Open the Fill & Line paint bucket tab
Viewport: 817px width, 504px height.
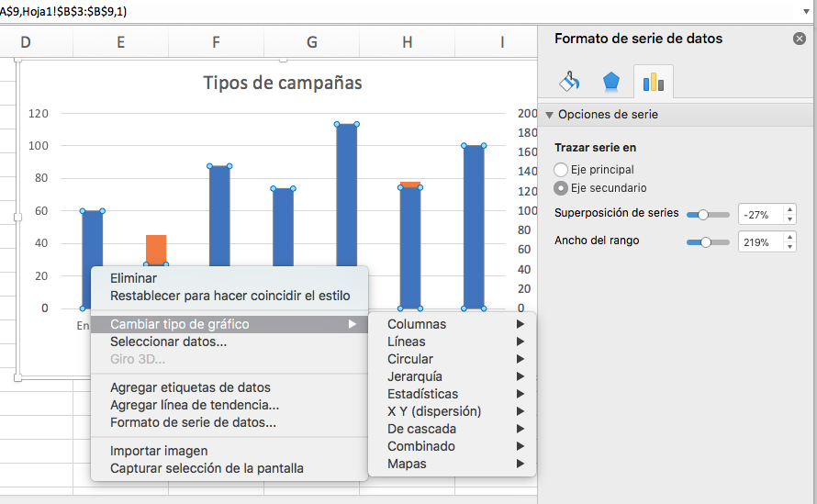569,82
